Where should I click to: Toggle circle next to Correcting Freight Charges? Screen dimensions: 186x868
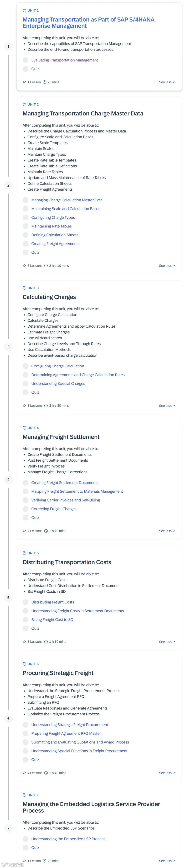coord(26,509)
